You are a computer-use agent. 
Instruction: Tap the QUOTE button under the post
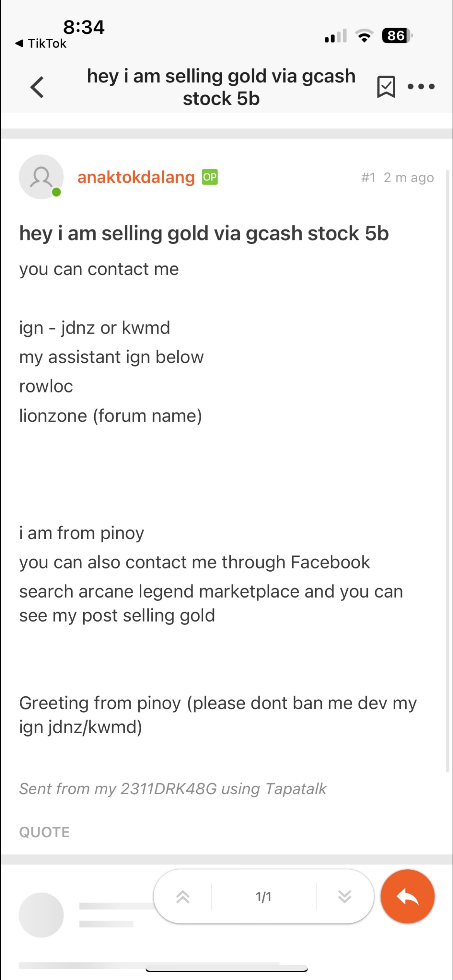tap(45, 832)
